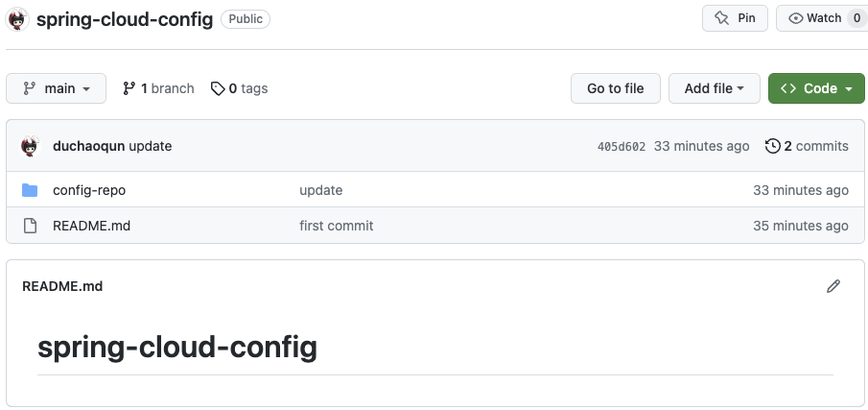This screenshot has height=410, width=868.
Task: Click the tag icon next to tags
Action: tap(218, 88)
